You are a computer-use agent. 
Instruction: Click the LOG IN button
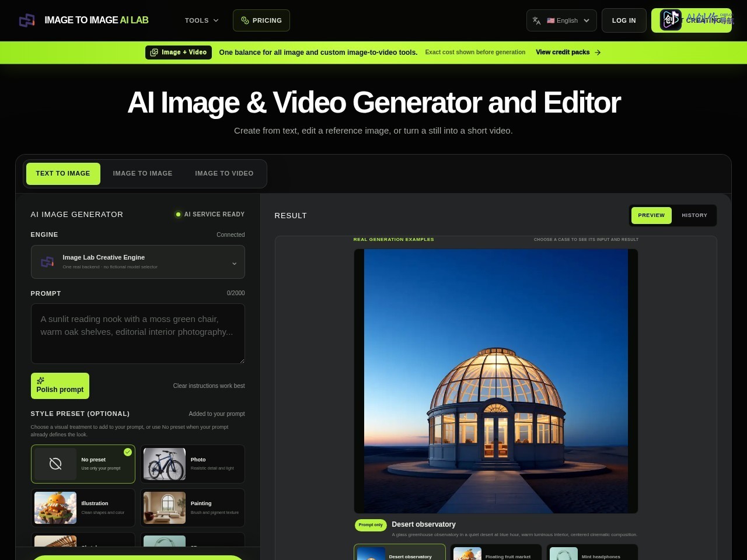624,20
